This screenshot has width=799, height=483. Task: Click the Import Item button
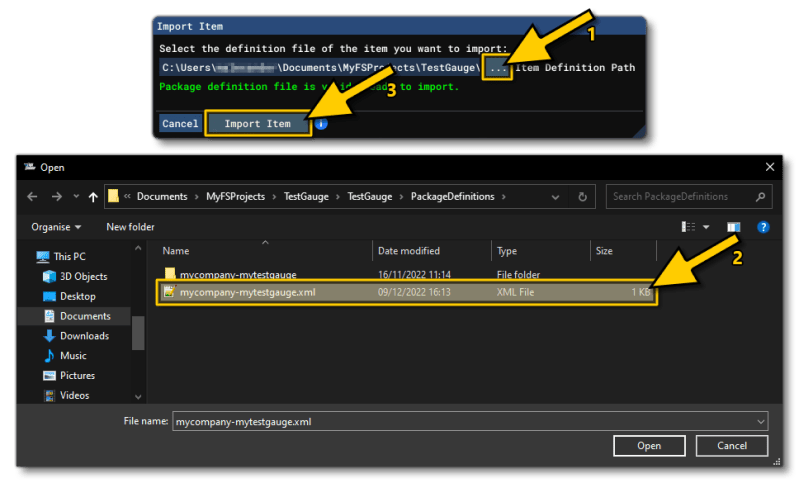pos(258,124)
